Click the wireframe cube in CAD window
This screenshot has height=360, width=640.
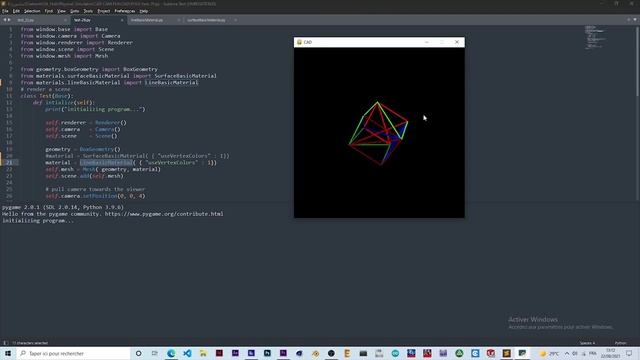point(379,133)
